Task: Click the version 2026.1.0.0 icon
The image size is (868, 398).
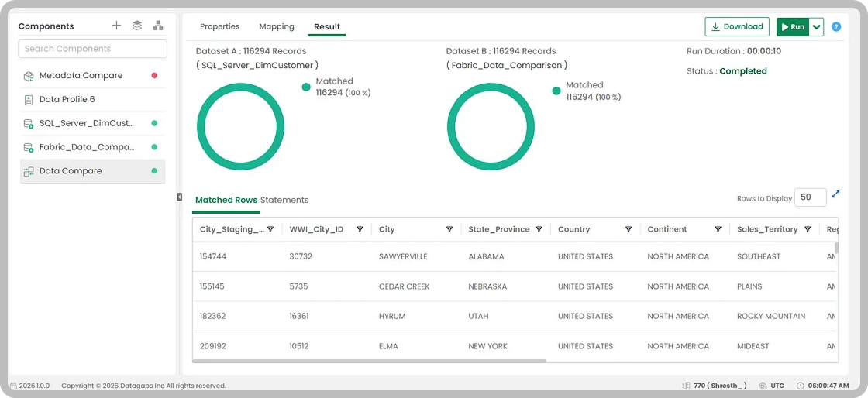Action: click(x=13, y=386)
